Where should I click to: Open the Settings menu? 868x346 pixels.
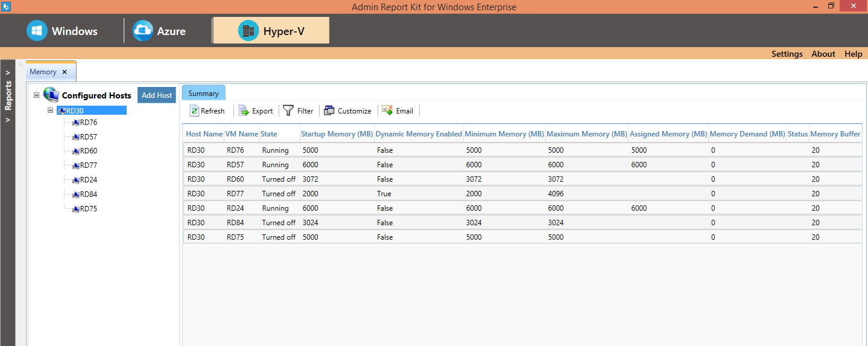[787, 54]
